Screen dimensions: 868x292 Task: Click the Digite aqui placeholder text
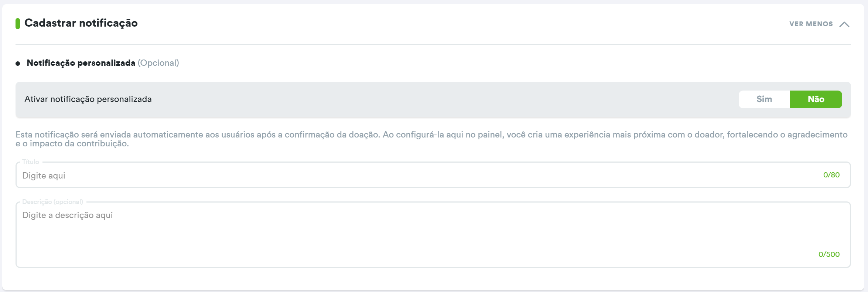click(44, 176)
